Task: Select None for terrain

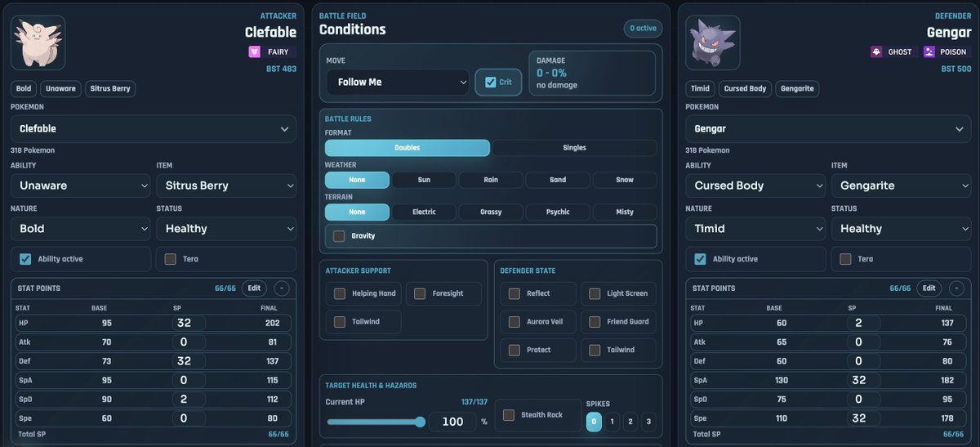Action: click(x=357, y=212)
